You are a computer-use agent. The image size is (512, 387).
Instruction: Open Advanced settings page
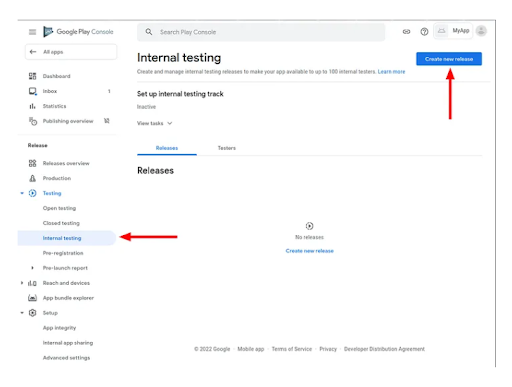(x=66, y=358)
